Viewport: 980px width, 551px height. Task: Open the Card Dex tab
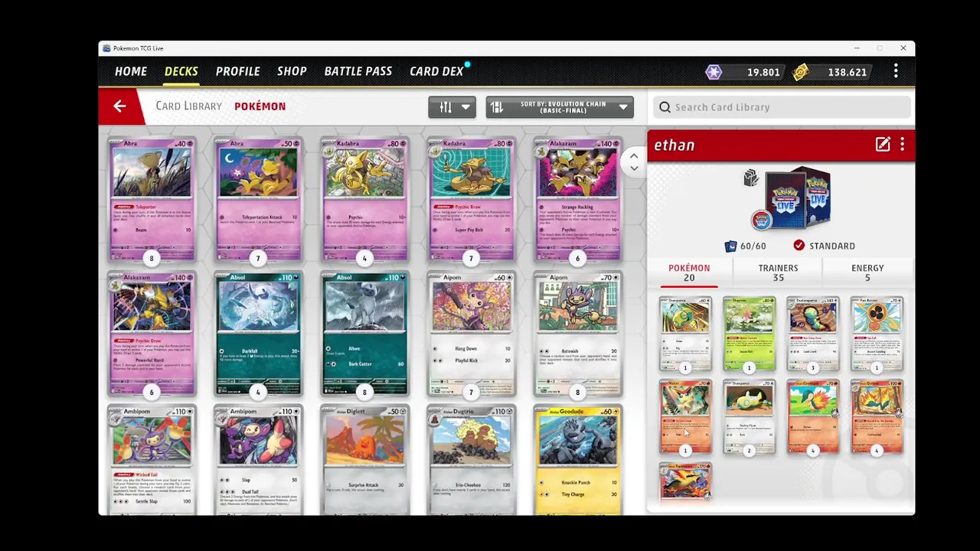(436, 71)
